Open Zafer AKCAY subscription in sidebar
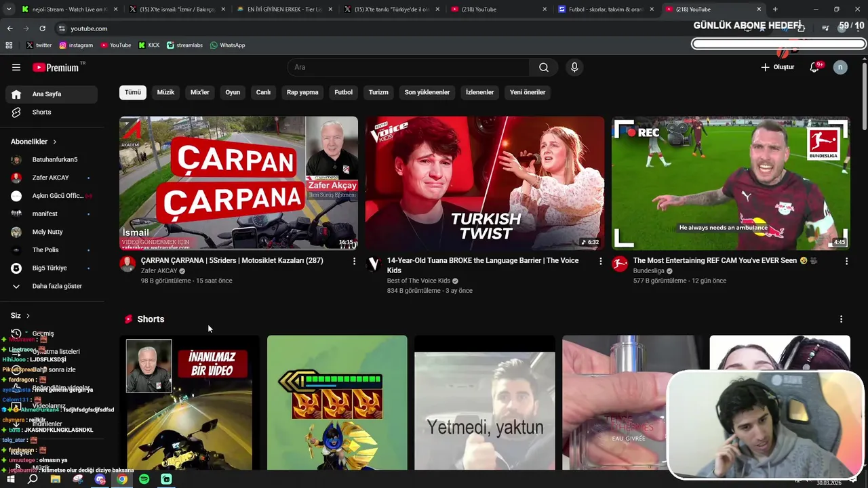 coord(52,178)
